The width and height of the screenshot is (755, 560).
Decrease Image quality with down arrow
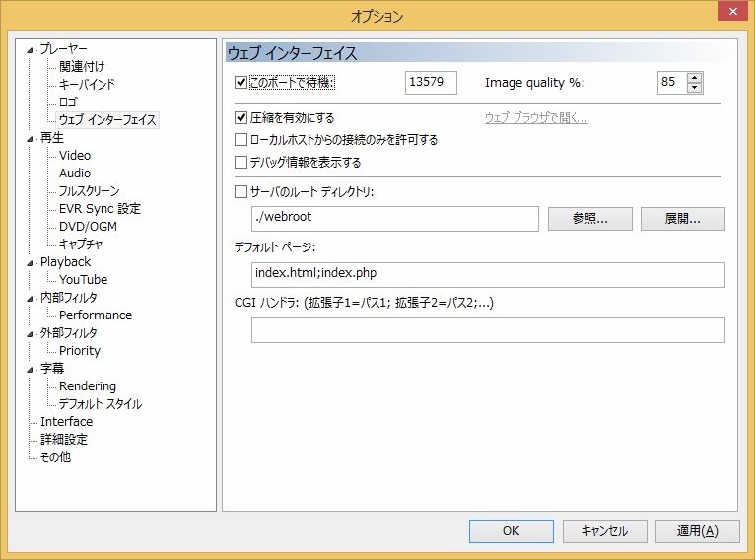coord(694,88)
